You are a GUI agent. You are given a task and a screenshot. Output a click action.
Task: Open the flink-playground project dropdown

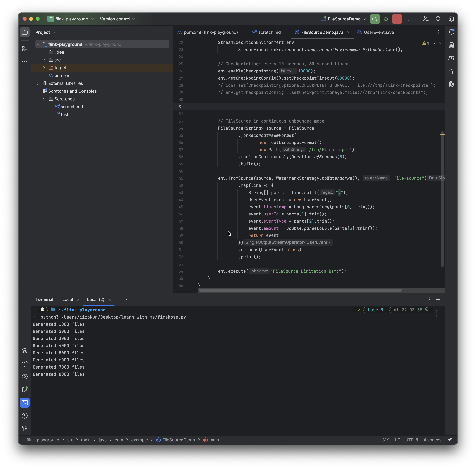coord(71,19)
